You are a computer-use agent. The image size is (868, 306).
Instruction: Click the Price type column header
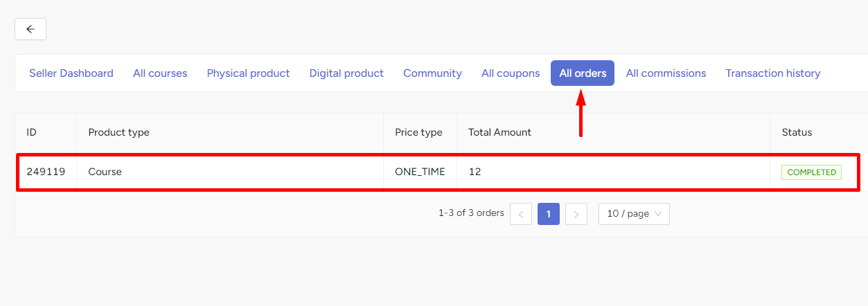pos(418,132)
